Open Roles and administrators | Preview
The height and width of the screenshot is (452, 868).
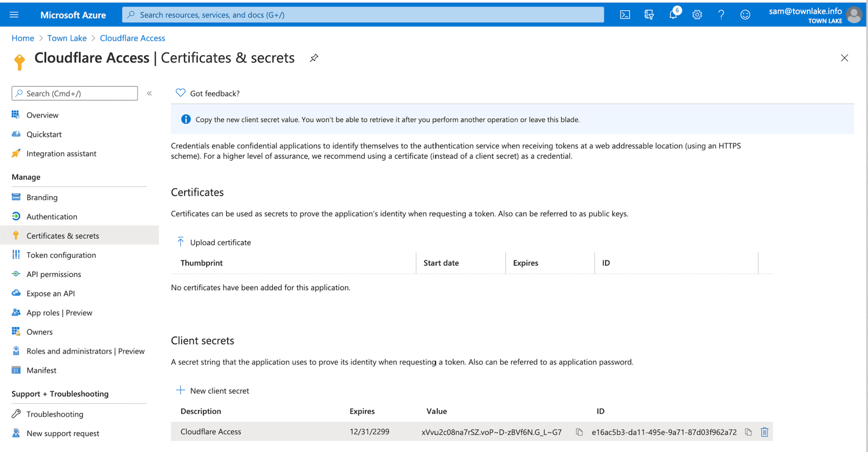(x=85, y=351)
